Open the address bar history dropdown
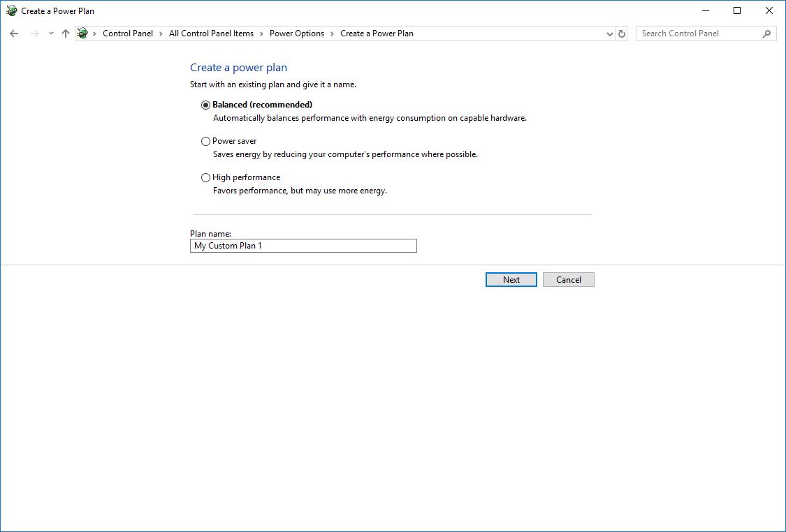 coord(609,33)
